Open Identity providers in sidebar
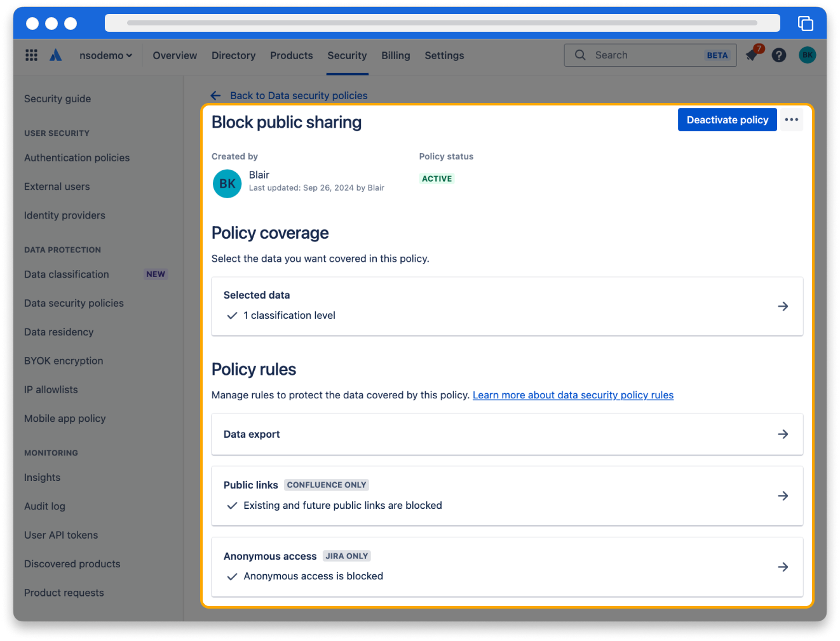840x641 pixels. click(65, 215)
